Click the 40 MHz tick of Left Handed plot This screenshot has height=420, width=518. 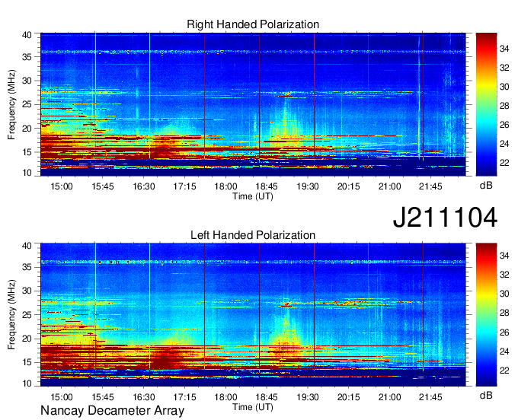click(x=27, y=245)
